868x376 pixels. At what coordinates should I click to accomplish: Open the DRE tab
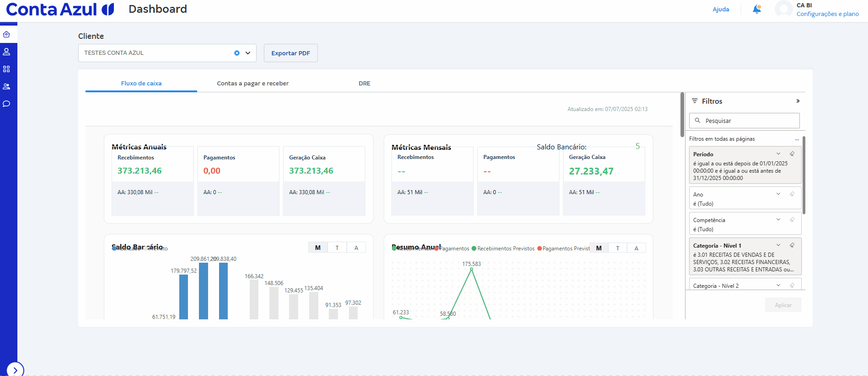click(x=364, y=83)
